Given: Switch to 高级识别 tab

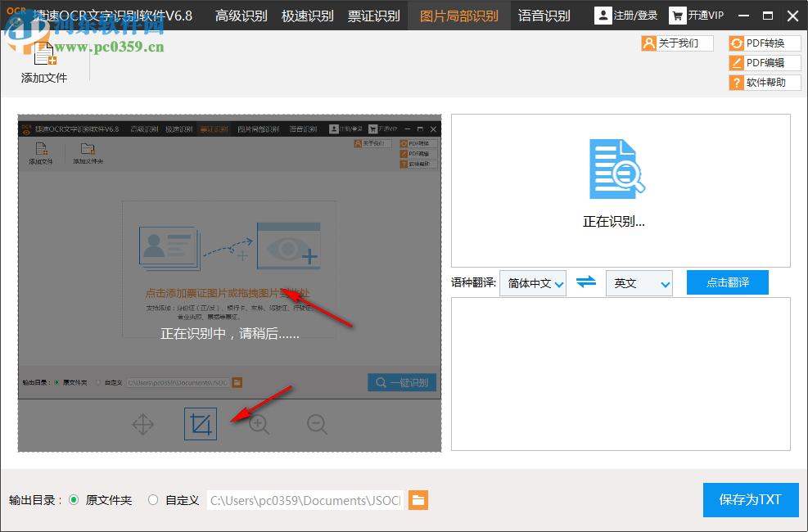Looking at the screenshot, I should click(x=241, y=16).
